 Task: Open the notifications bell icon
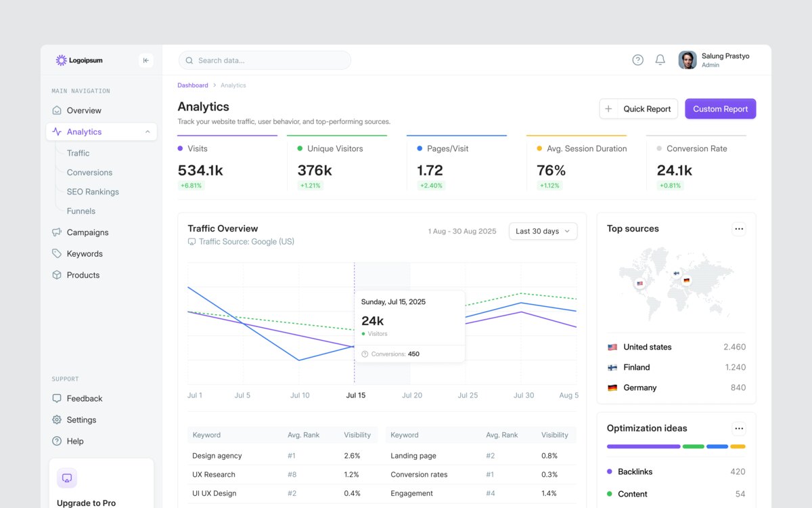pos(660,60)
